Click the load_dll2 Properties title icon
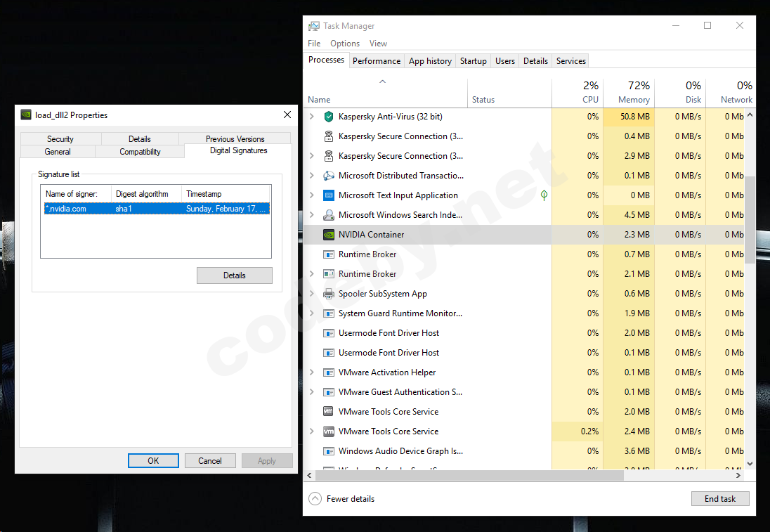This screenshot has height=532, width=770. [x=26, y=115]
